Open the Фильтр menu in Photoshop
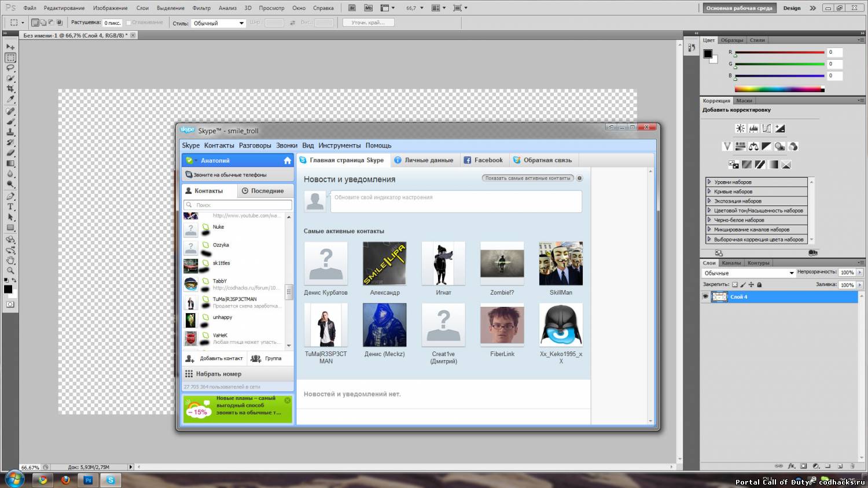Screen dimensions: 868x488 click(x=201, y=8)
